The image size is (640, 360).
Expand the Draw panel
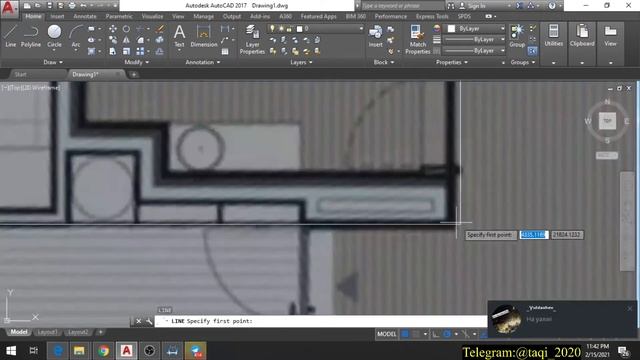(x=53, y=62)
